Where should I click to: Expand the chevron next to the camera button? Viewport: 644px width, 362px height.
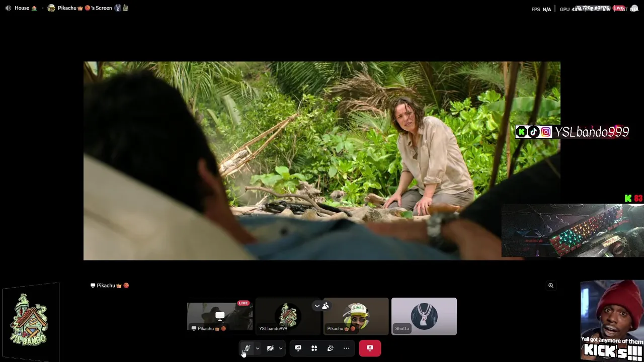(x=281, y=348)
